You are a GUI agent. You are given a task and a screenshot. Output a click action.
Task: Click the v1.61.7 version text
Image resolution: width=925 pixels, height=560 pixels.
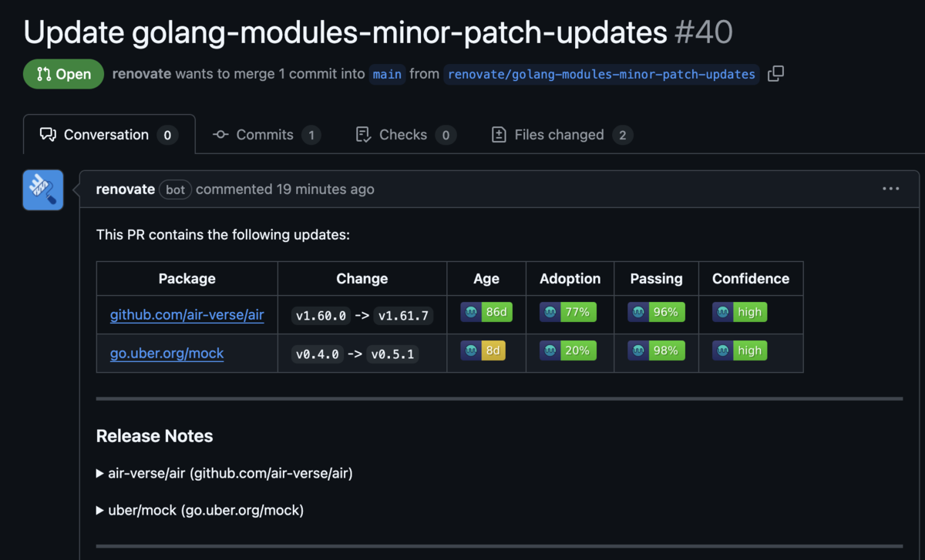403,315
